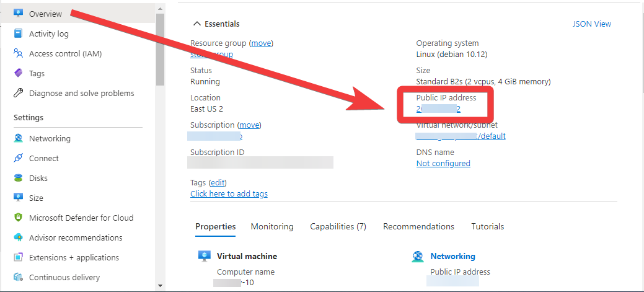Click the Diagnose wrench icon
The image size is (644, 292).
click(x=18, y=93)
